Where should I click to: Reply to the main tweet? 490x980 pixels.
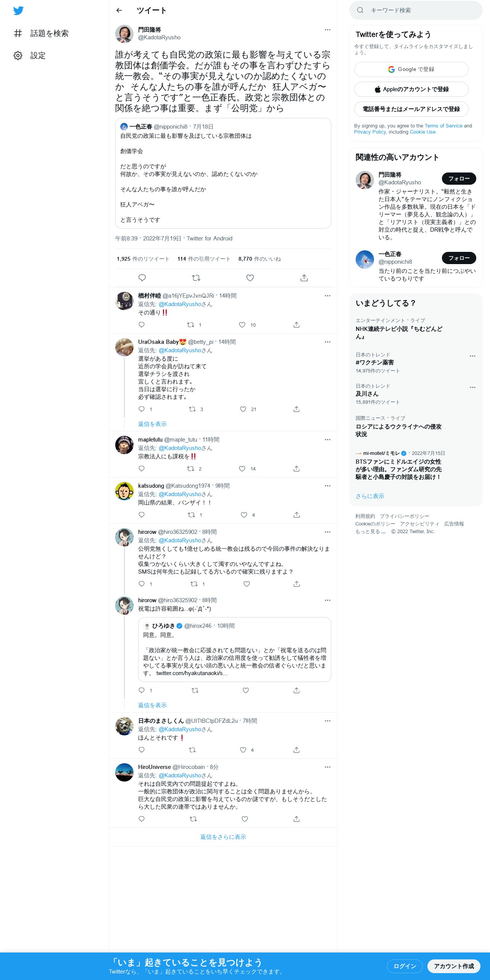pyautogui.click(x=142, y=278)
